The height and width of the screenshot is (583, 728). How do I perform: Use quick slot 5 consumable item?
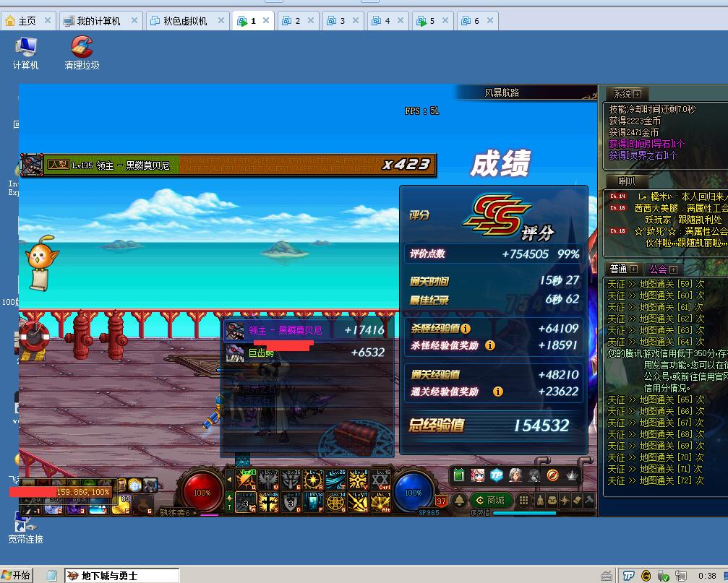(121, 505)
